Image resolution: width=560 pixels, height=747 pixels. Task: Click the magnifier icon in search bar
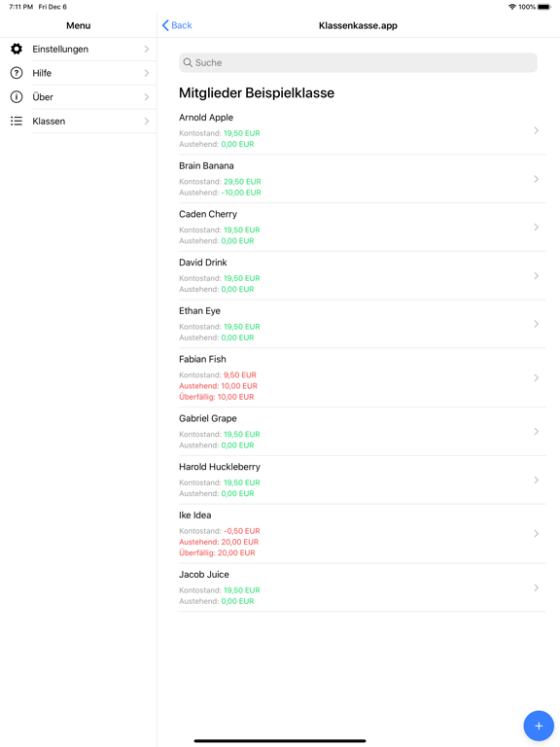point(188,63)
